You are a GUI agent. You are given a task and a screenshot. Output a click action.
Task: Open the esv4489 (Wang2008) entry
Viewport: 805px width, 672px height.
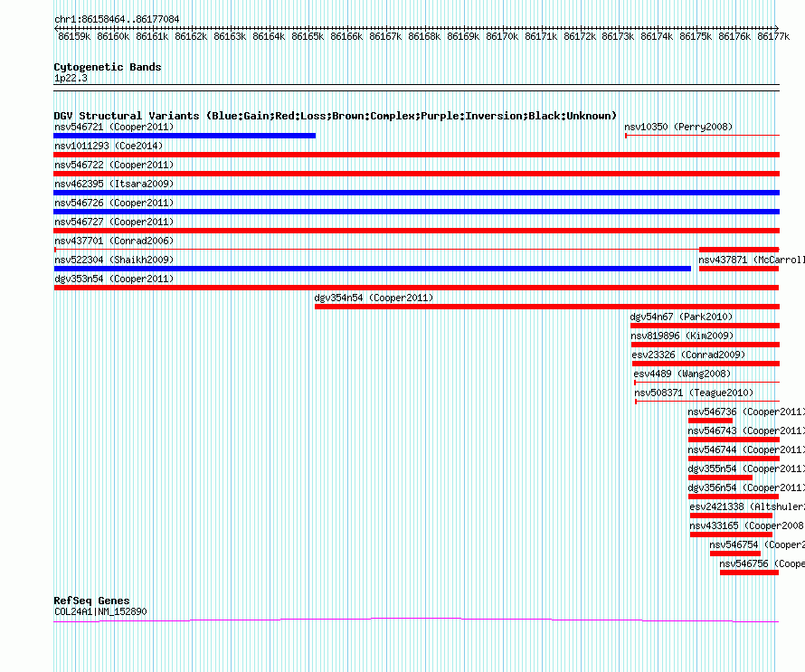682,374
